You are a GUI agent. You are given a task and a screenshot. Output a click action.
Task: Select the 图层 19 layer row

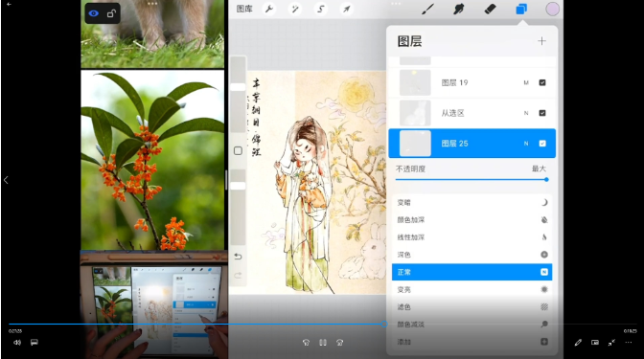tap(471, 82)
